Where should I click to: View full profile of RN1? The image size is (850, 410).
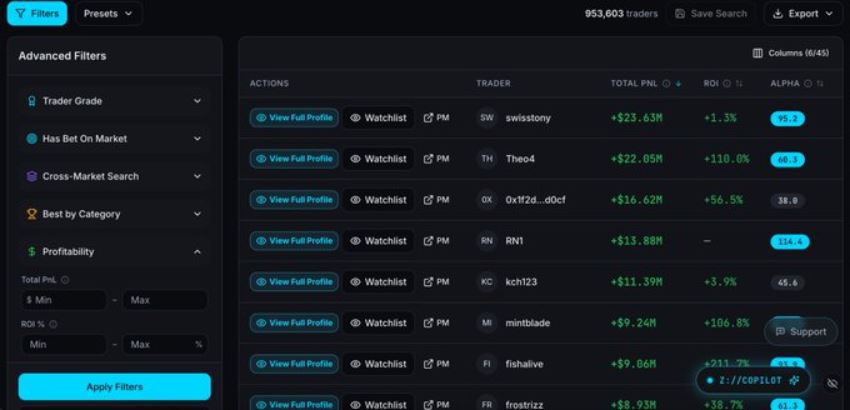pos(294,241)
